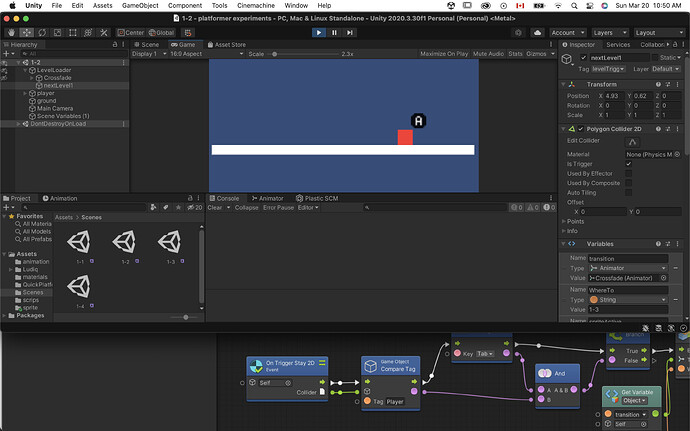Open the Layout dropdown
The width and height of the screenshot is (690, 431).
[659, 33]
